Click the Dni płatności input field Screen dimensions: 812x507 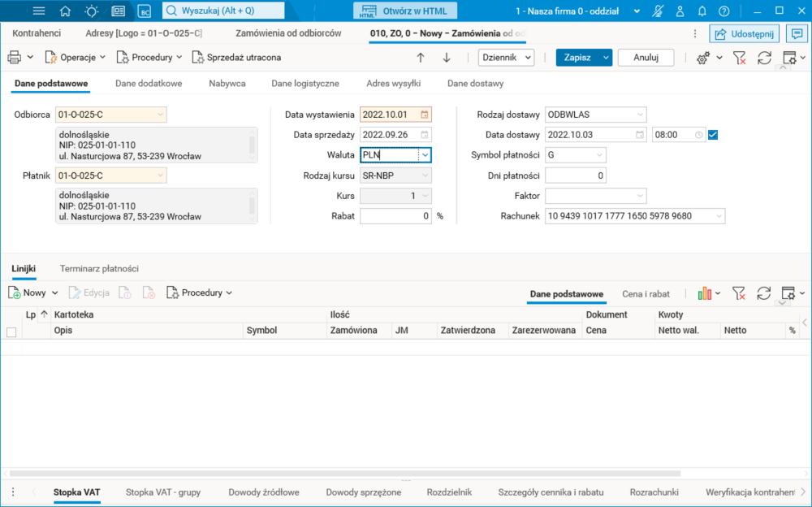576,175
